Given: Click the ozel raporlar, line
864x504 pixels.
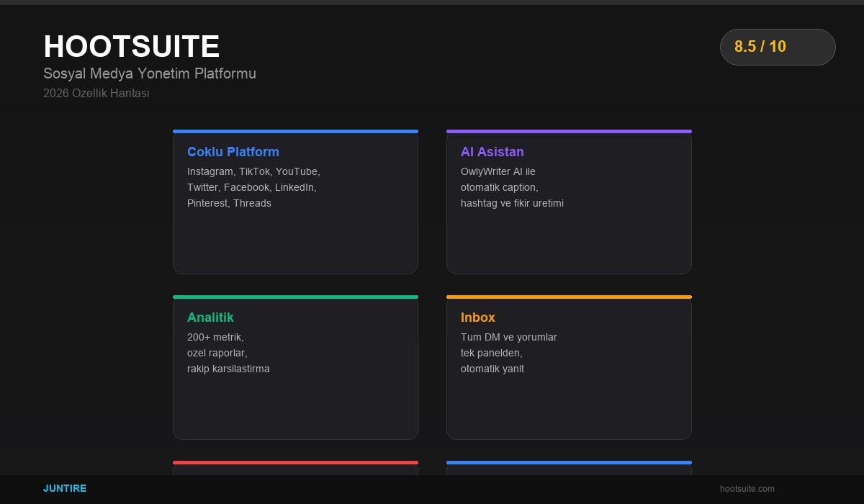Looking at the screenshot, I should point(217,353).
